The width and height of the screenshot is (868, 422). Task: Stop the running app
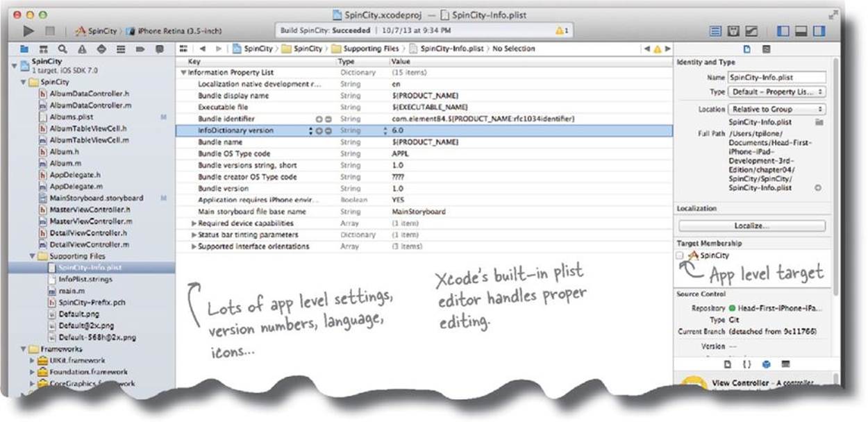pyautogui.click(x=49, y=31)
